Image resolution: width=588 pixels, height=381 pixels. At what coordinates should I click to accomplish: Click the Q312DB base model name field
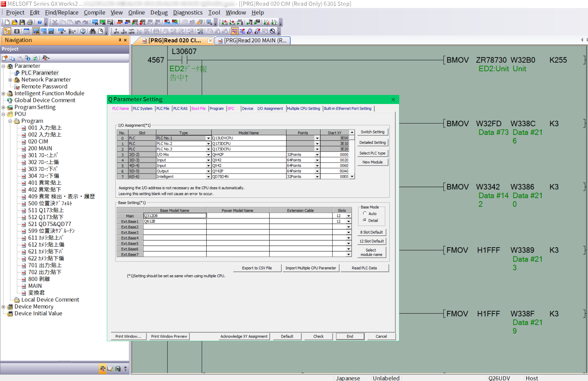point(175,216)
